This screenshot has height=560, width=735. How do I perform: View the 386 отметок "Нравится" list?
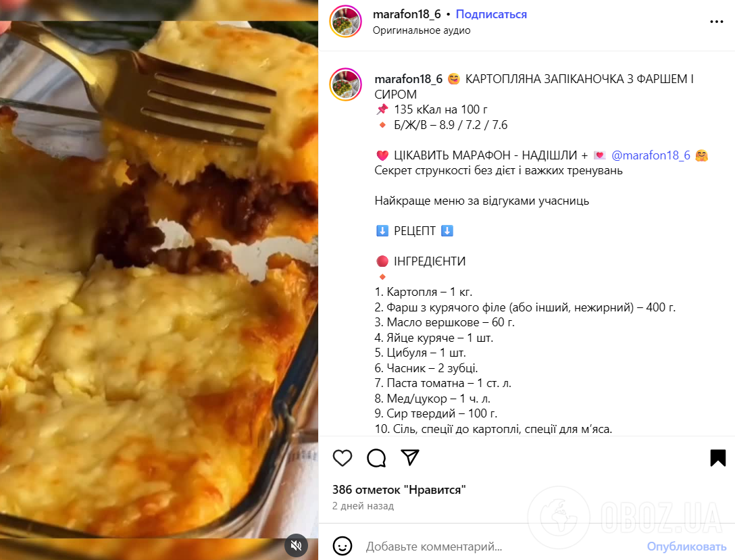pyautogui.click(x=399, y=490)
